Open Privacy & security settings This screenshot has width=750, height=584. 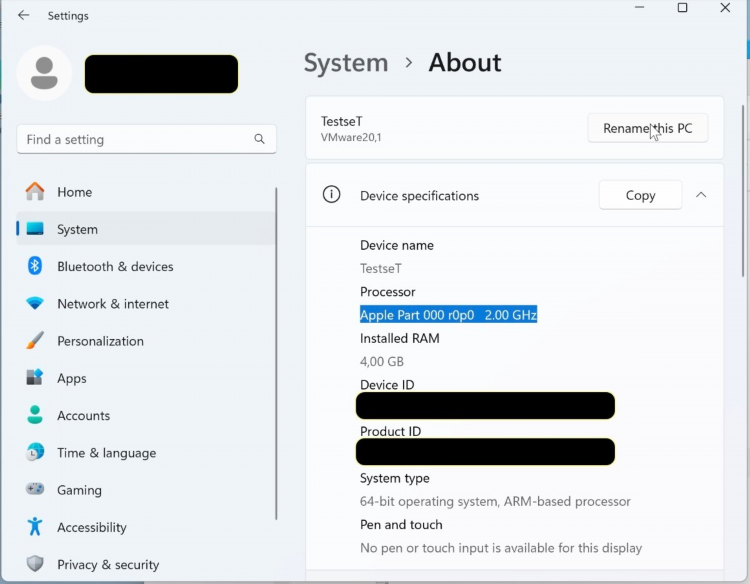click(146, 564)
